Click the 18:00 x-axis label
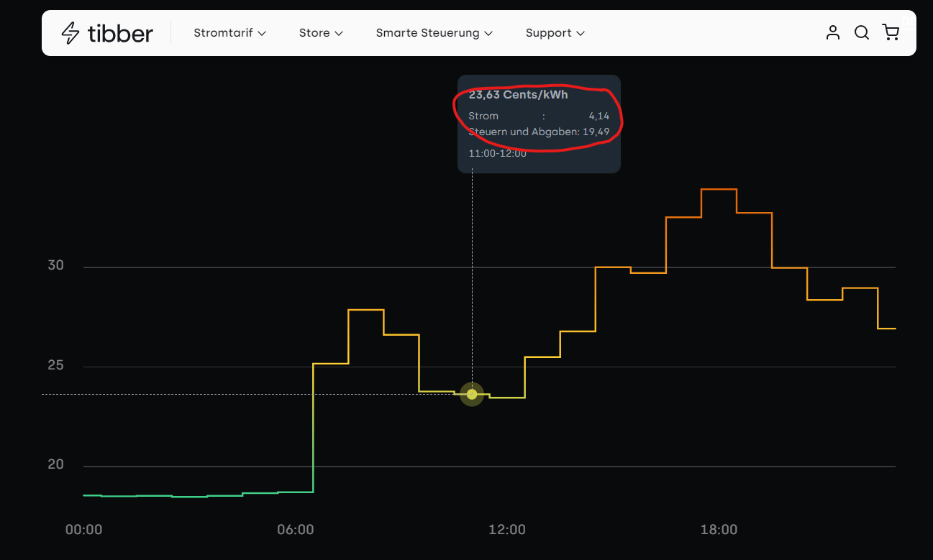The width and height of the screenshot is (933, 560). (719, 530)
